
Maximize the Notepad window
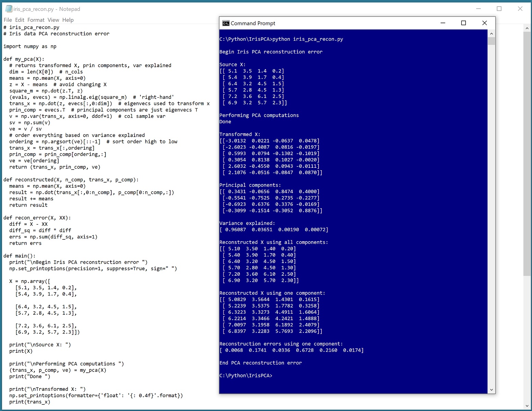(x=499, y=9)
